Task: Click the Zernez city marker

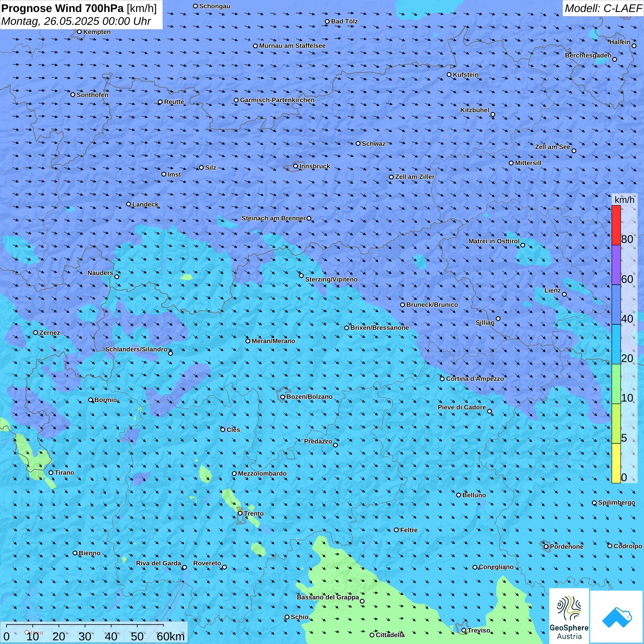Action: [36, 333]
